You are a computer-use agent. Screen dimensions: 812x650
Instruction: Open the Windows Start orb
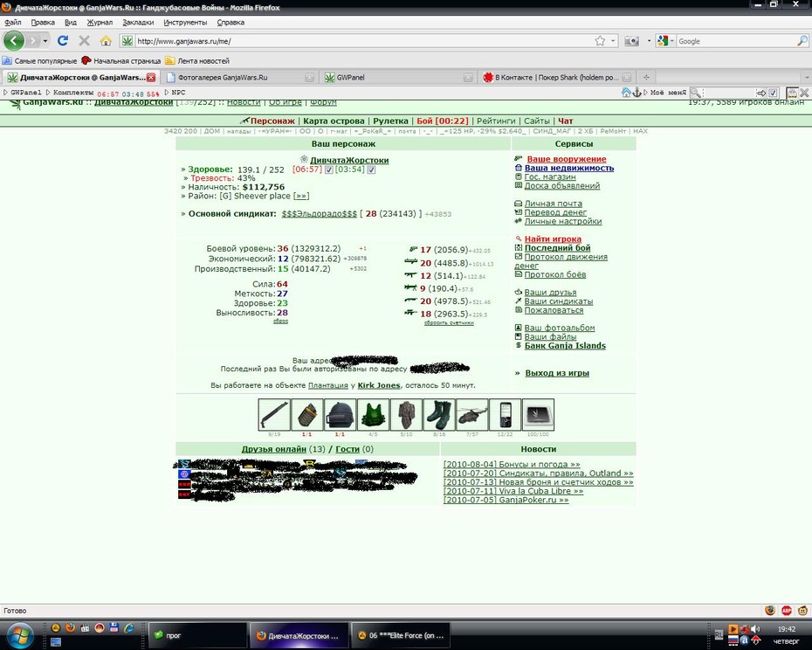[x=20, y=634]
